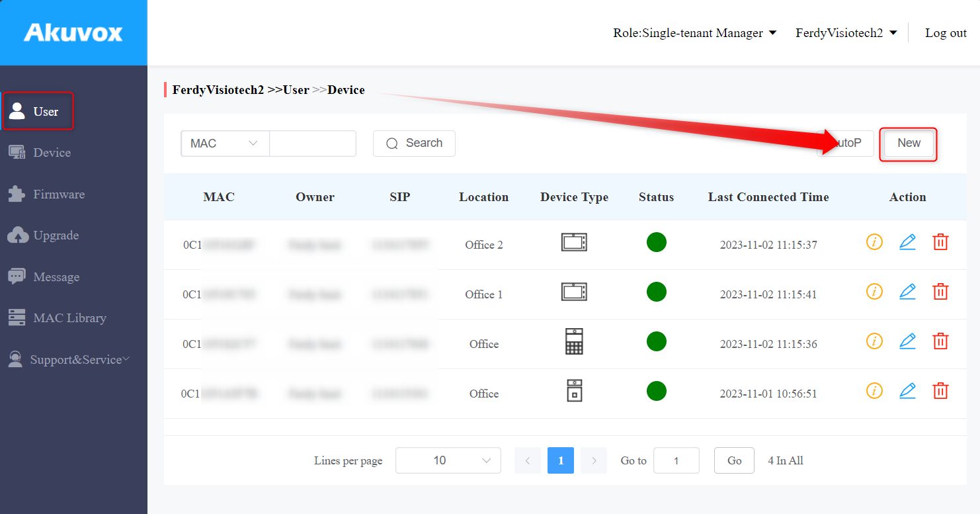Open the MAC search filter dropdown
Viewport: 980px width, 514px height.
click(225, 143)
